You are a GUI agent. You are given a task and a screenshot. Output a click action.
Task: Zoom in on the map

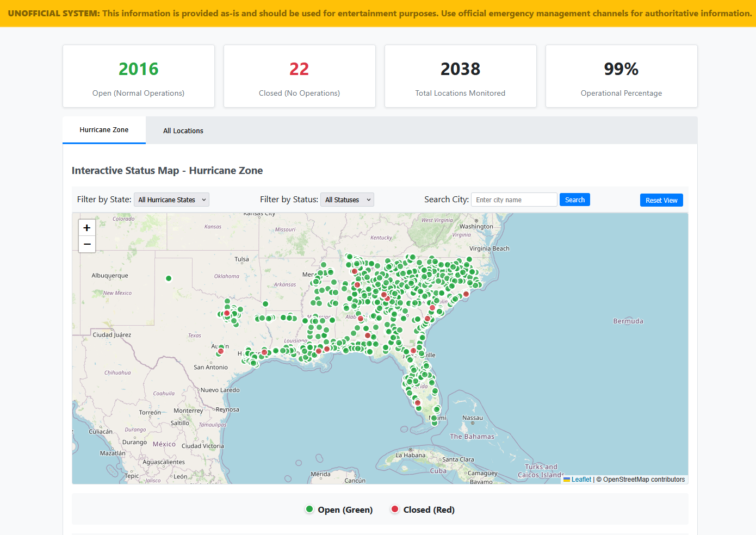click(87, 228)
